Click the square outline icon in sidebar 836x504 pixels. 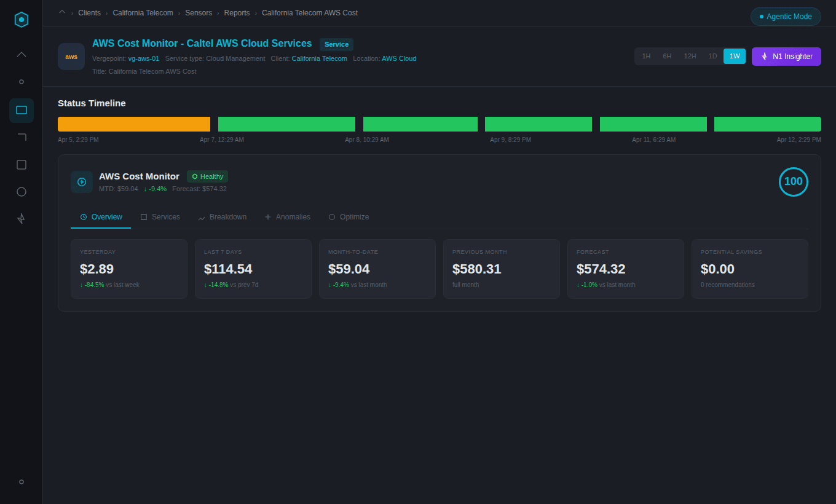coord(22,165)
